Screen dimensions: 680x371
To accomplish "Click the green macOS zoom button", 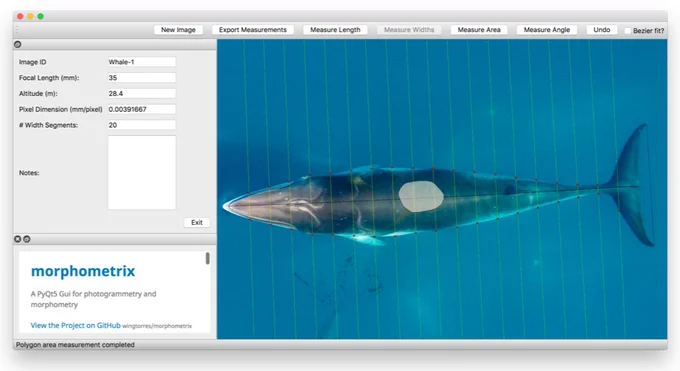I will (x=40, y=16).
